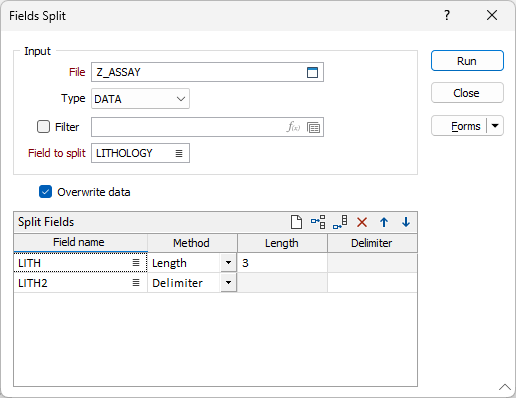Move row up with the blue arrow
This screenshot has width=516, height=398.
coord(384,222)
